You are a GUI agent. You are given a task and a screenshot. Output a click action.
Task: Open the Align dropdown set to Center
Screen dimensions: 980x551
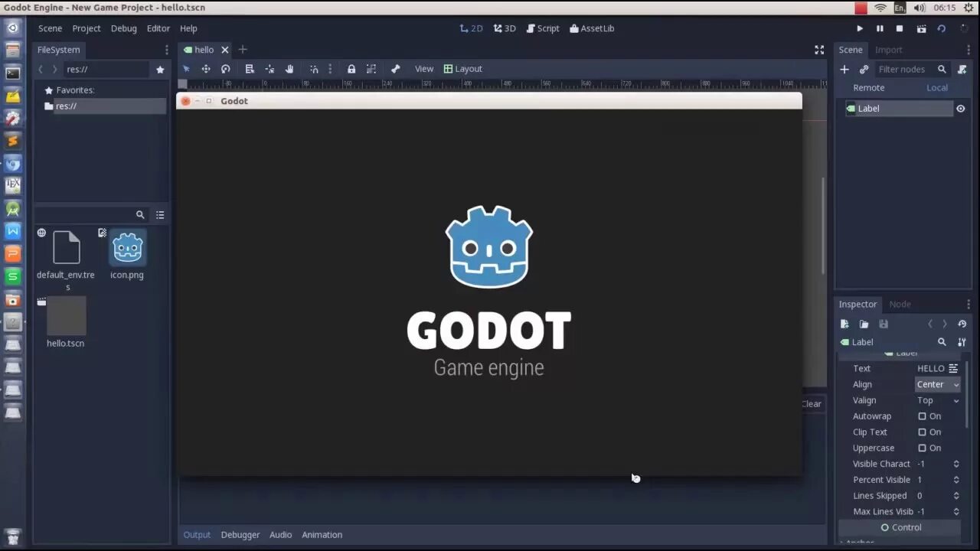(938, 384)
